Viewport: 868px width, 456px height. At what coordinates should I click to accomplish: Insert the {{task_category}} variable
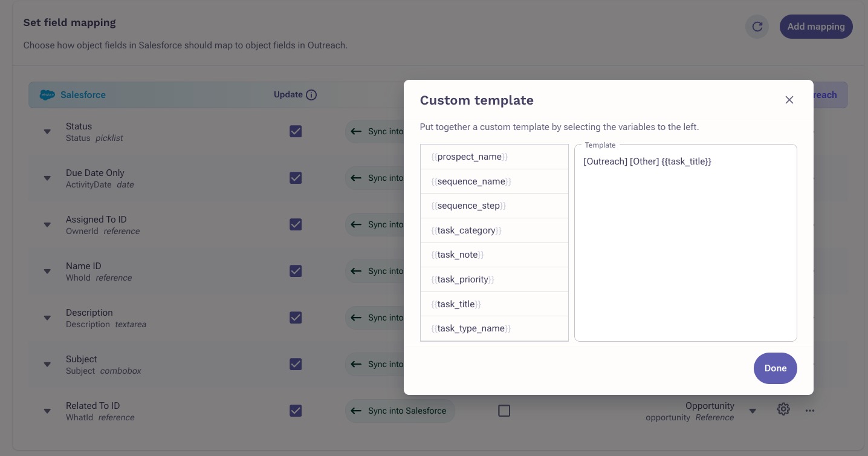[494, 230]
